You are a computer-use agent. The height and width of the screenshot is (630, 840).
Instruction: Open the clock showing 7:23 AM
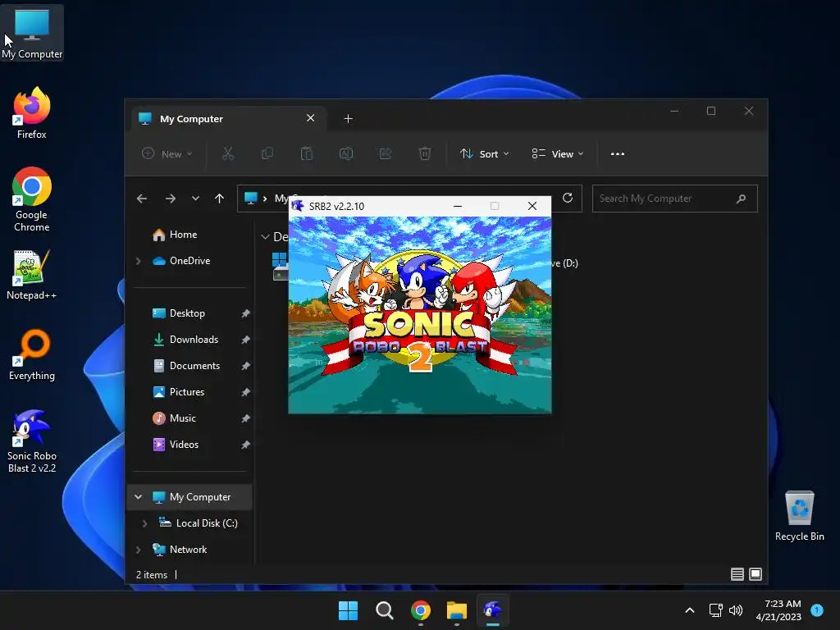pos(778,610)
